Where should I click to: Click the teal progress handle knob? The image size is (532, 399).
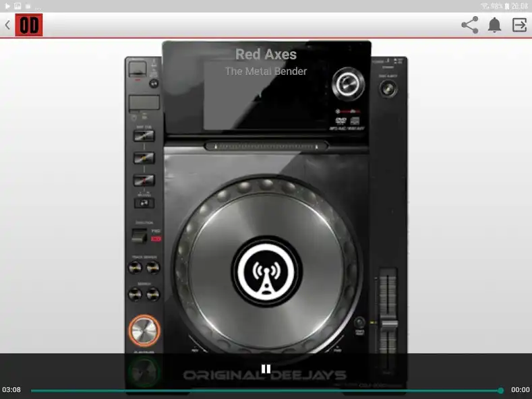500,390
